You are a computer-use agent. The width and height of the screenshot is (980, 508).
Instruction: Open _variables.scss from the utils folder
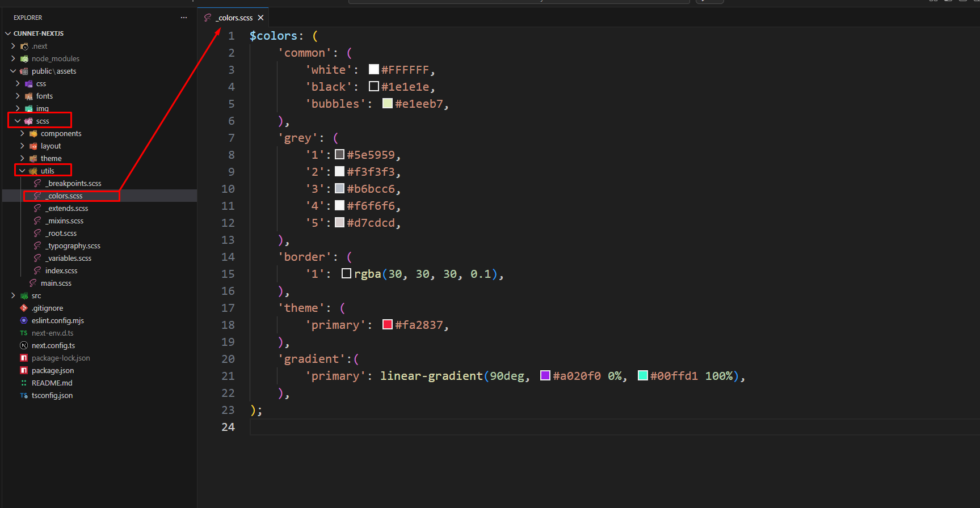[x=69, y=258]
